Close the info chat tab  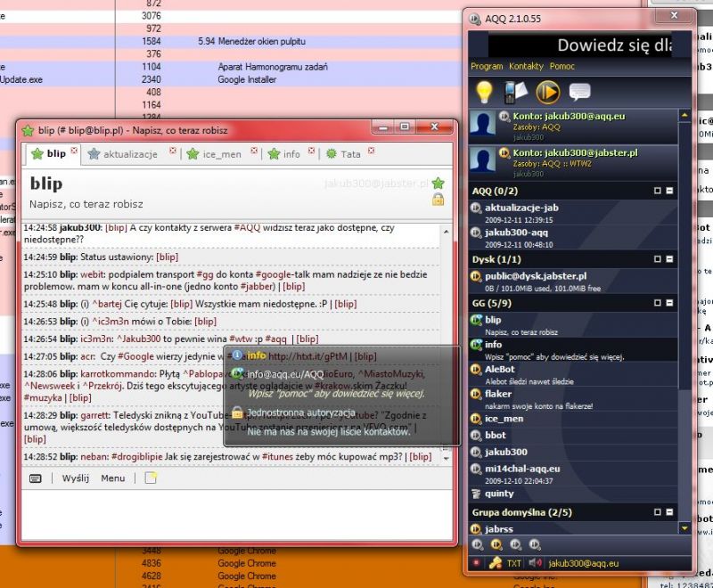pos(311,150)
